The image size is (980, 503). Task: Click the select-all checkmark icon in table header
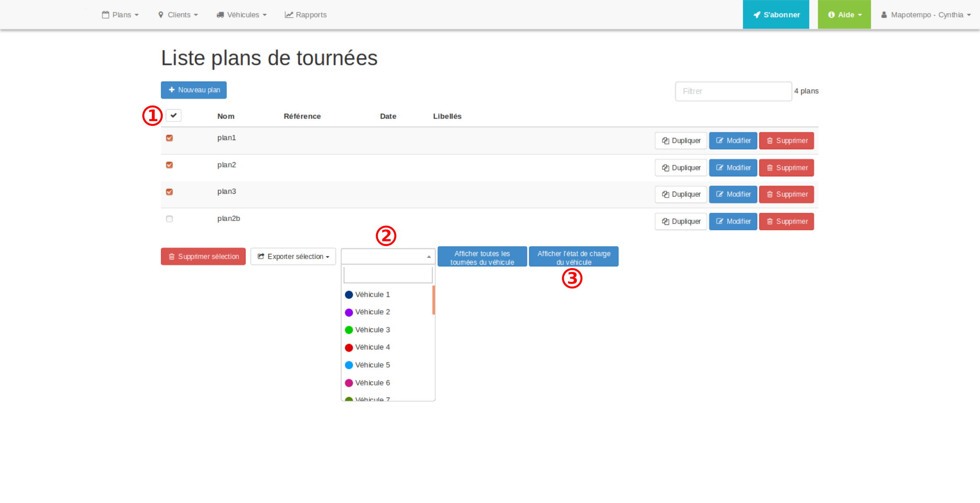point(174,115)
